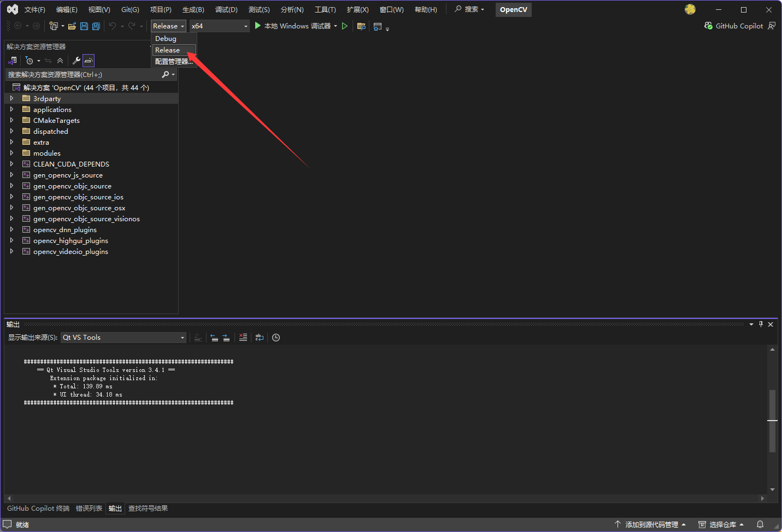
Task: Pin the output panel with pushpin icon
Action: point(761,324)
